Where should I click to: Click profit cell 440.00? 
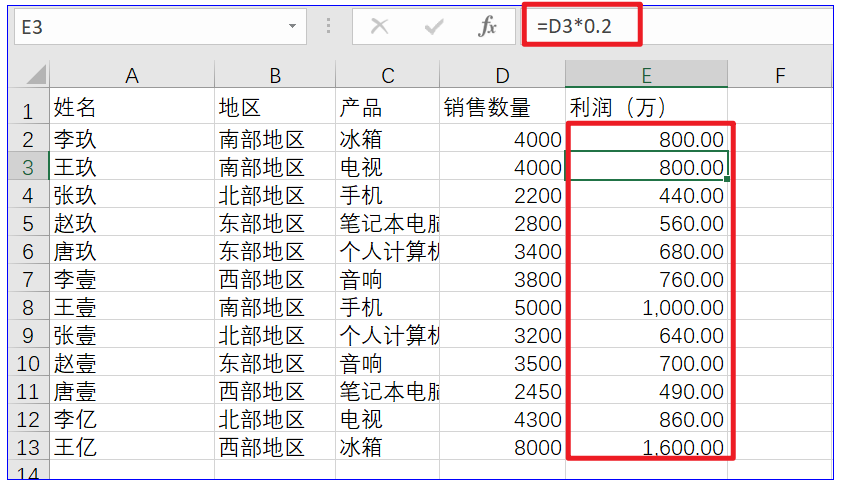point(646,195)
